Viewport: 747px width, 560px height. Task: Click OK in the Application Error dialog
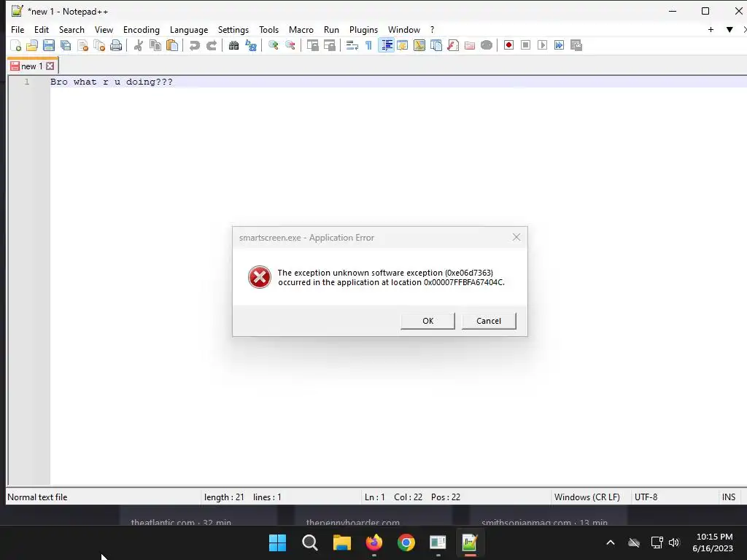coord(427,321)
